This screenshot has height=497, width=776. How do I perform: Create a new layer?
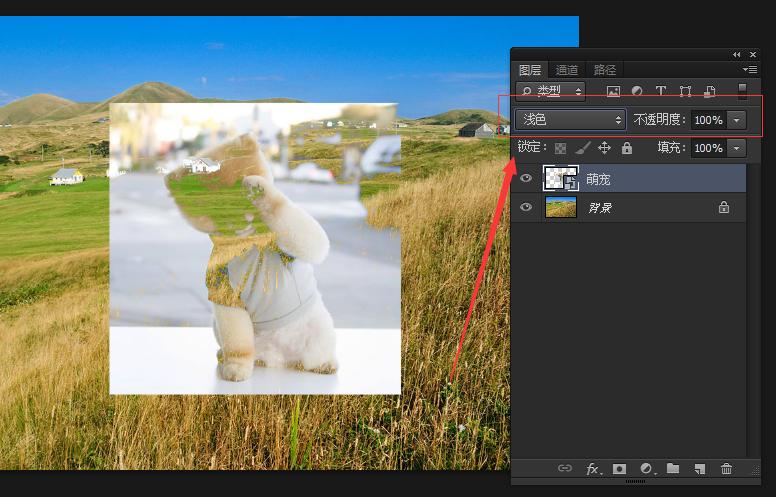pyautogui.click(x=700, y=468)
